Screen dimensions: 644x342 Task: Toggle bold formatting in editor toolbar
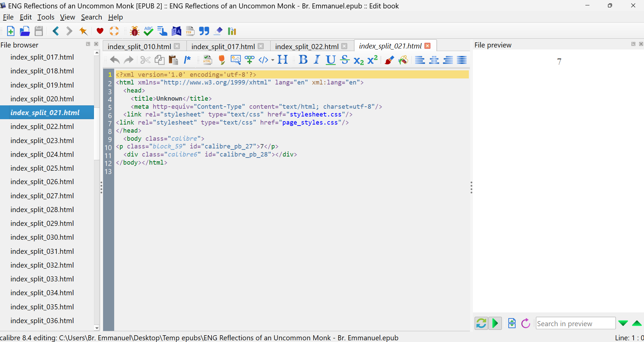pos(303,60)
